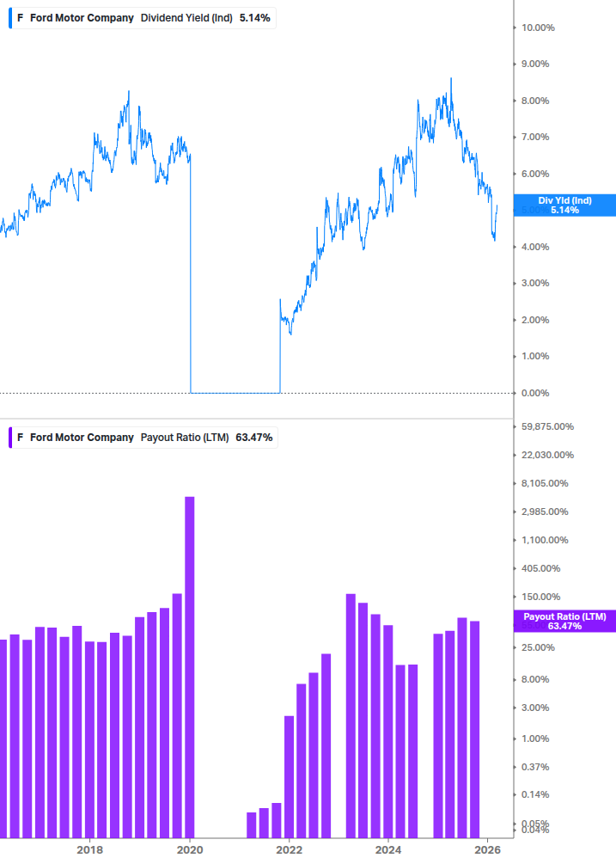
Task: Click the last payout ratio bar before 2026
Action: [474, 730]
